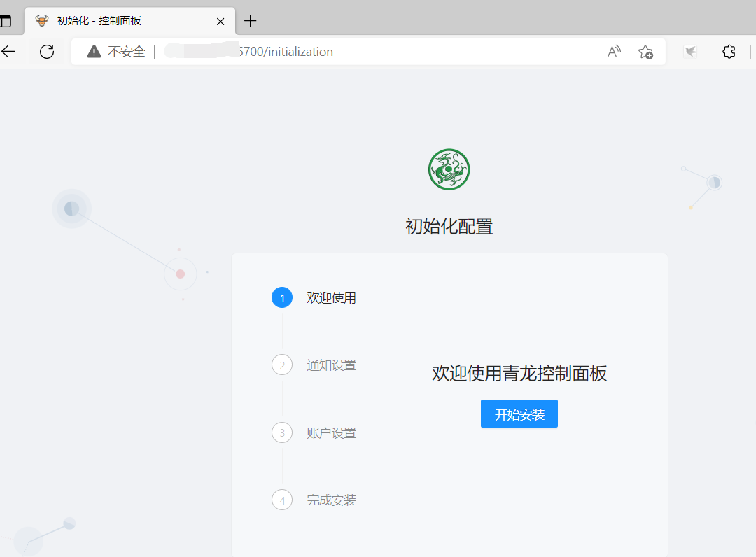
Task: Open the Extensions puzzle icon
Action: click(x=729, y=52)
